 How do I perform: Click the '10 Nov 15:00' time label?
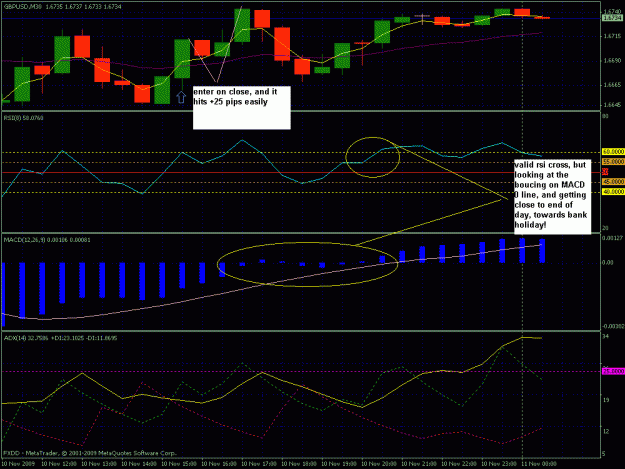[x=179, y=464]
